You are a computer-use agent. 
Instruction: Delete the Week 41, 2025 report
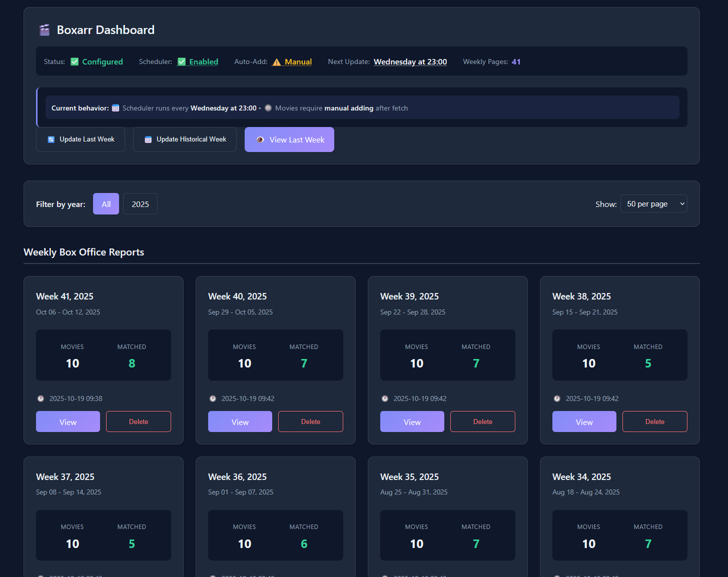(138, 422)
